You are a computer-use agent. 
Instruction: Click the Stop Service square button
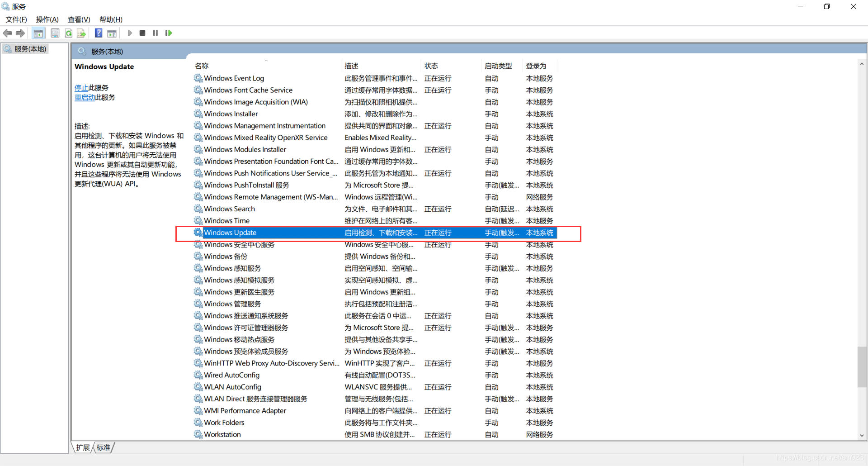(142, 33)
